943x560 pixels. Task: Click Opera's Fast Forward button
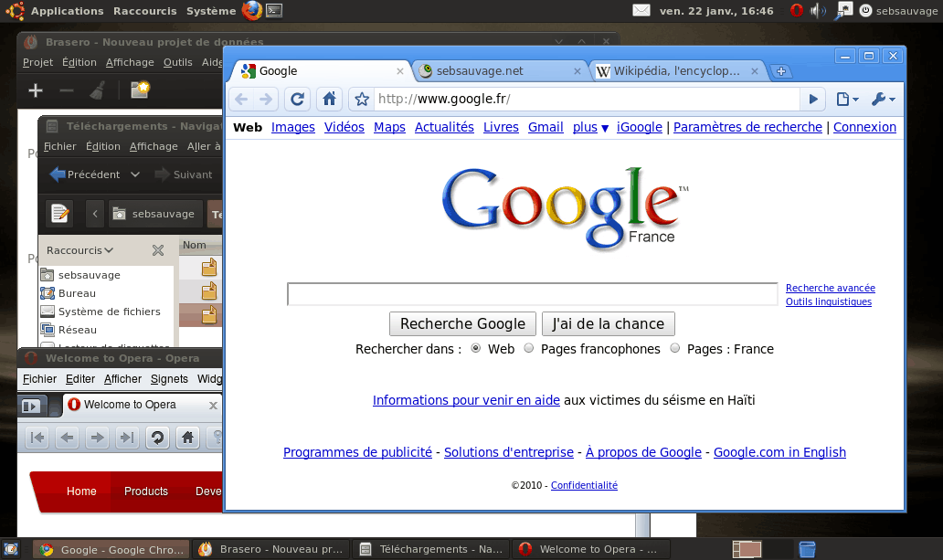click(127, 438)
